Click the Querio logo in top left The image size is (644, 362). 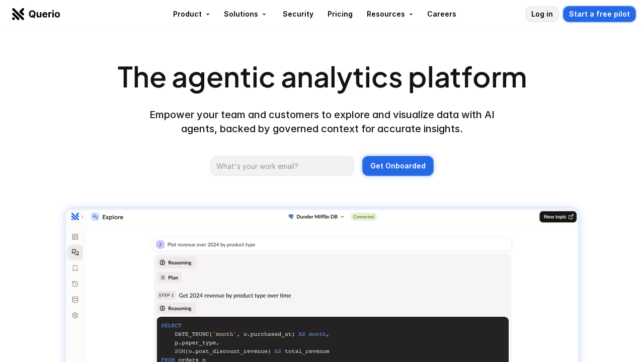click(x=35, y=14)
